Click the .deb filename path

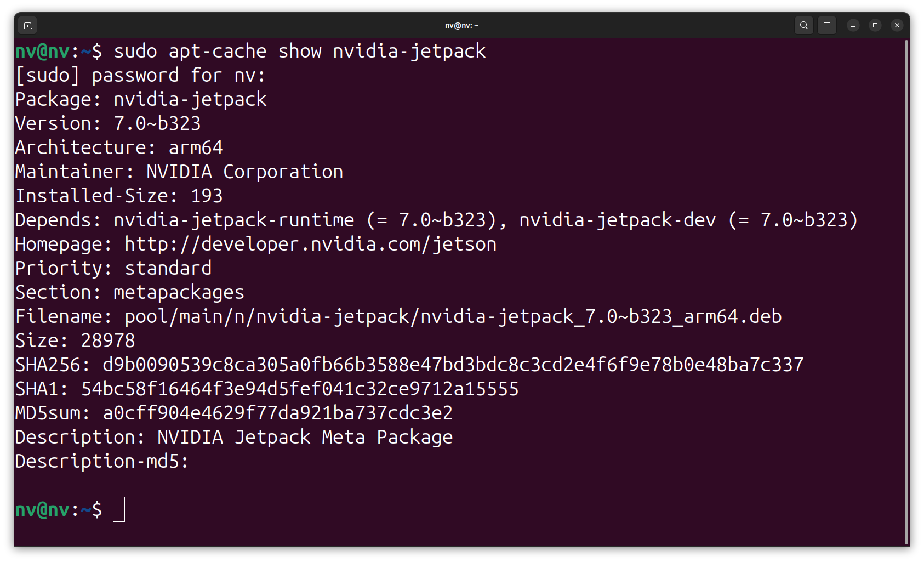tap(453, 316)
